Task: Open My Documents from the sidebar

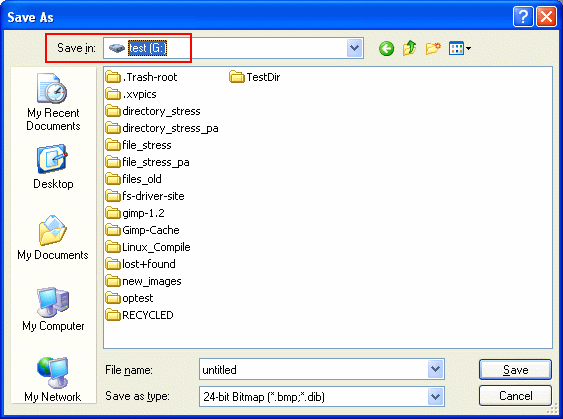Action: coord(53,238)
